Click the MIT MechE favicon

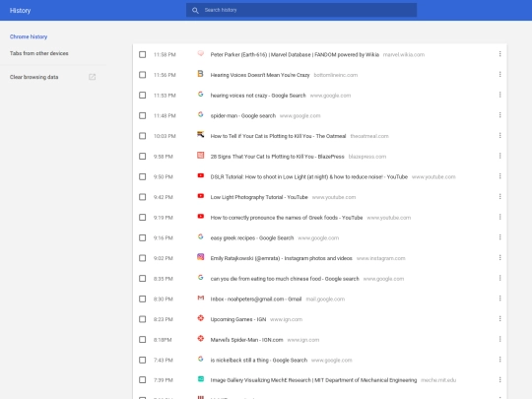pyautogui.click(x=201, y=379)
